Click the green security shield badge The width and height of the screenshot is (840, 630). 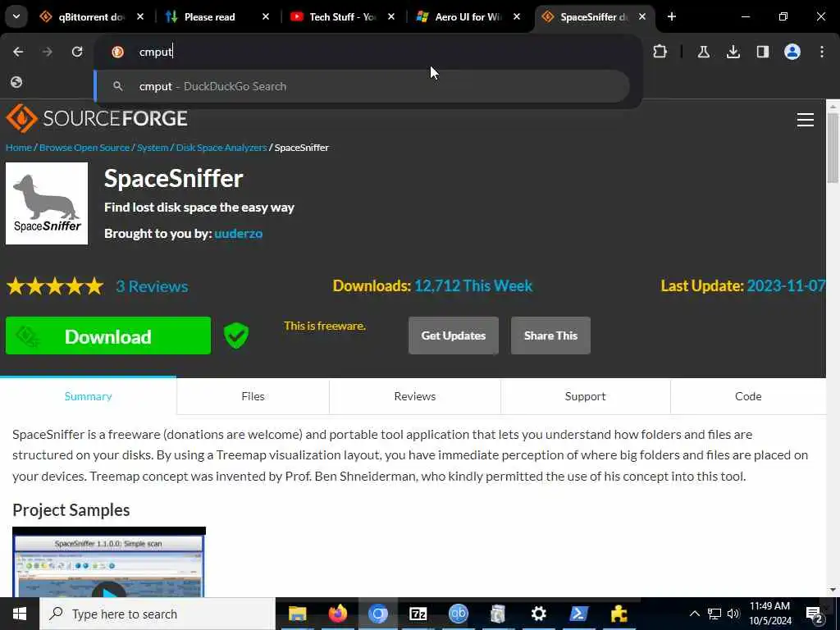[235, 336]
